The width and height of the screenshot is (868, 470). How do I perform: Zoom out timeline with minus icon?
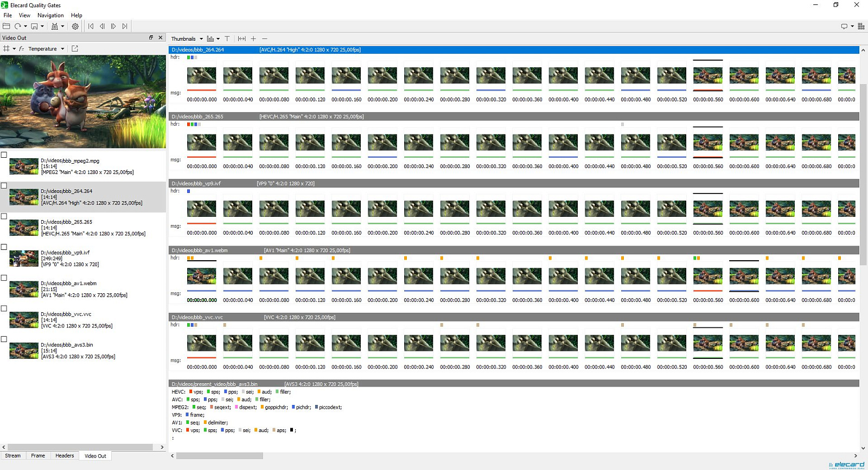[x=265, y=38]
